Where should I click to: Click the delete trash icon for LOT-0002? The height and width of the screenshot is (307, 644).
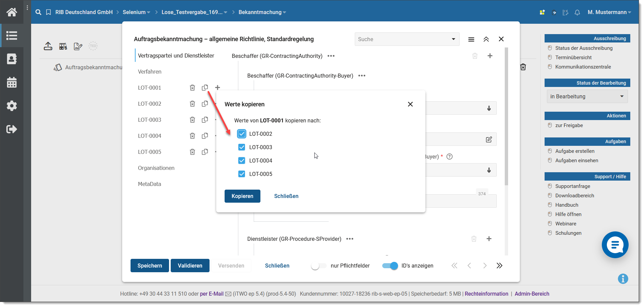tap(192, 104)
